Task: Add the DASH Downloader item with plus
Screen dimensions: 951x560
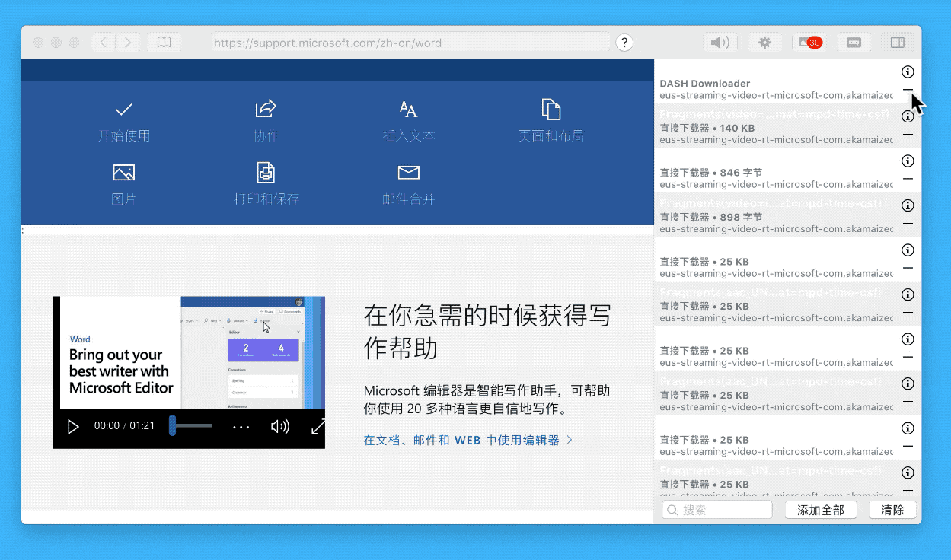Action: click(x=908, y=90)
